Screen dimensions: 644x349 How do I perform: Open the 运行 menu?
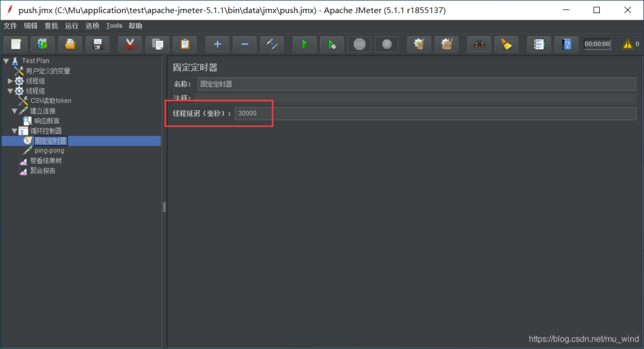[72, 26]
